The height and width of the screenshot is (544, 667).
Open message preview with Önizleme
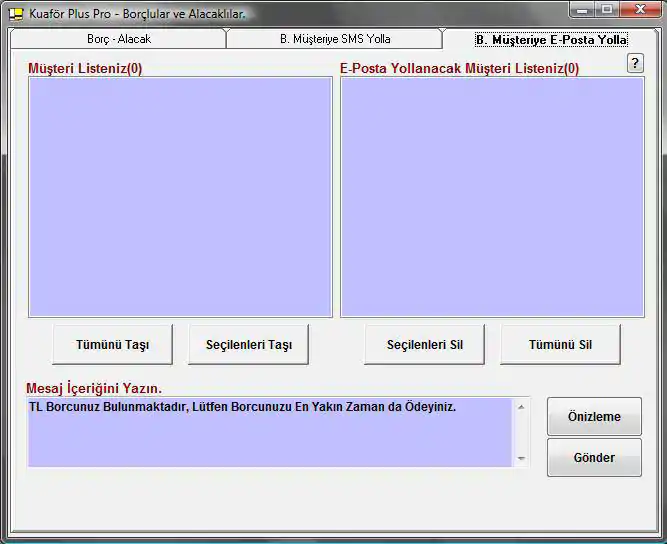coord(594,417)
